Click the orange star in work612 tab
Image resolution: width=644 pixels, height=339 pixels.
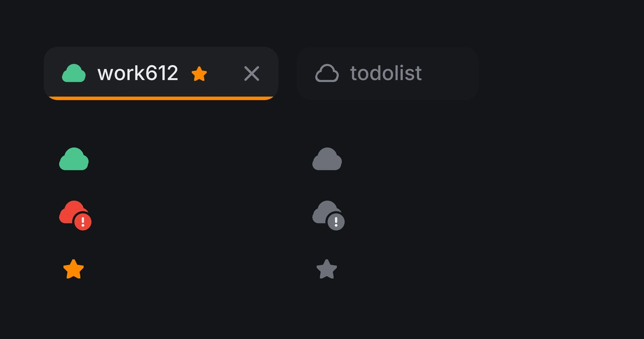pyautogui.click(x=199, y=74)
